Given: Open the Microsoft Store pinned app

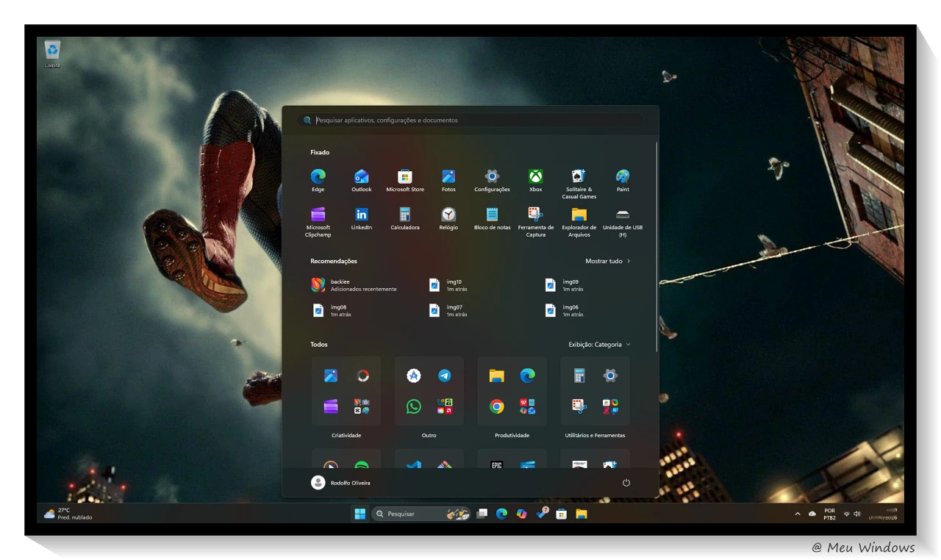Looking at the screenshot, I should 405,177.
